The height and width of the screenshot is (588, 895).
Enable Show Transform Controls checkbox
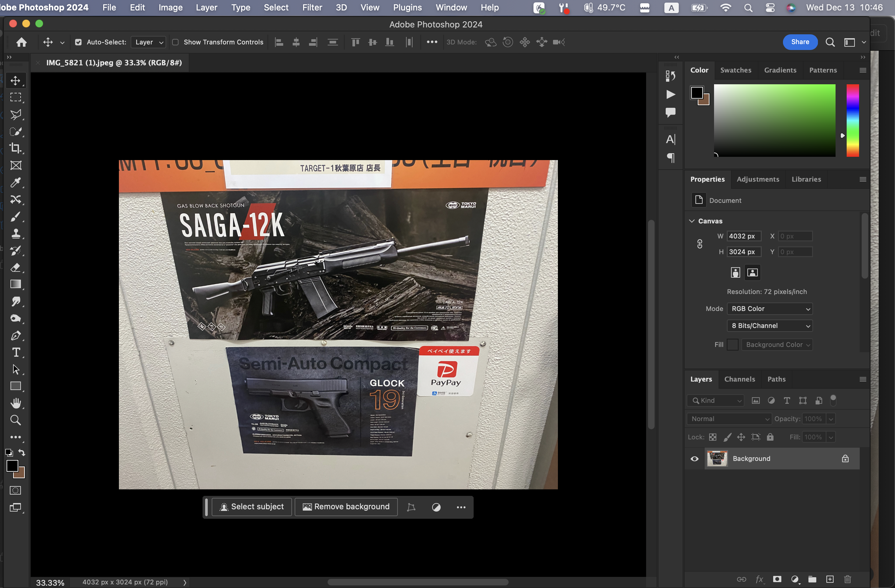point(175,42)
